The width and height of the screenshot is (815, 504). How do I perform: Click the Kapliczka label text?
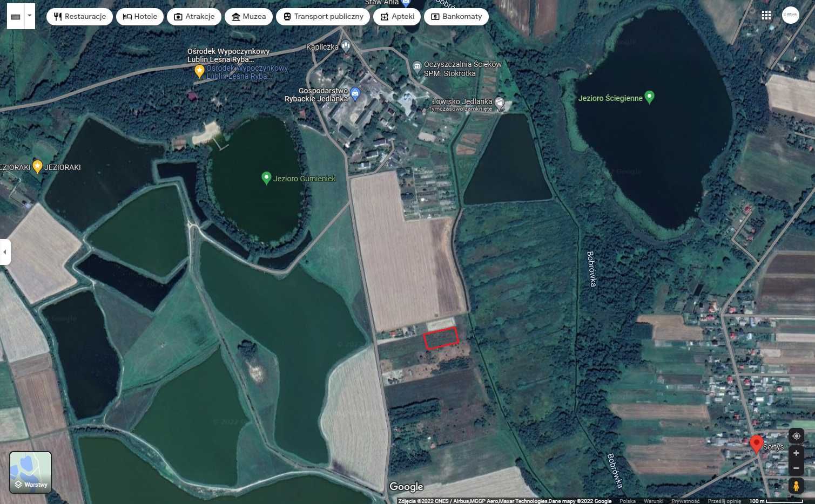click(322, 47)
